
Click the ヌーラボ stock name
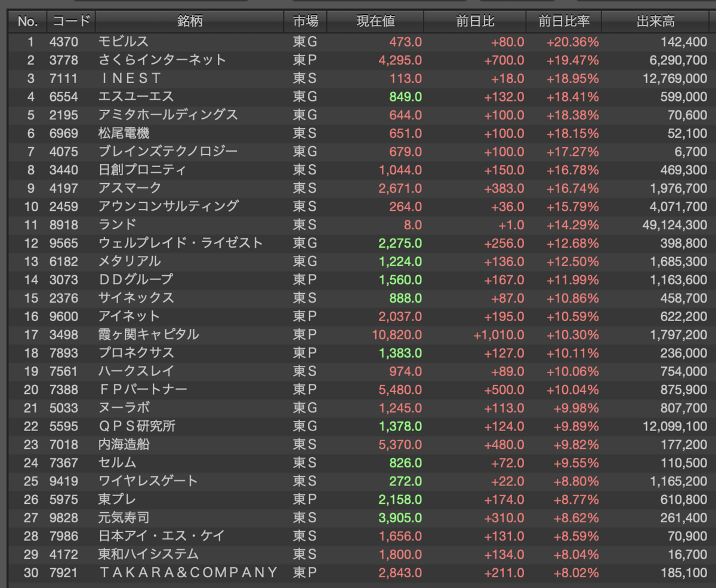[x=124, y=408]
